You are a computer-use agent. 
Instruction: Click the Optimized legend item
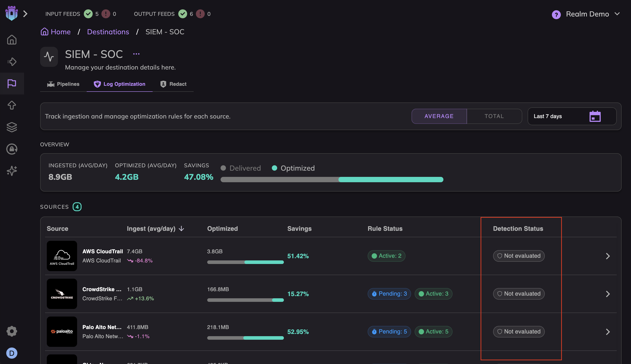point(293,168)
